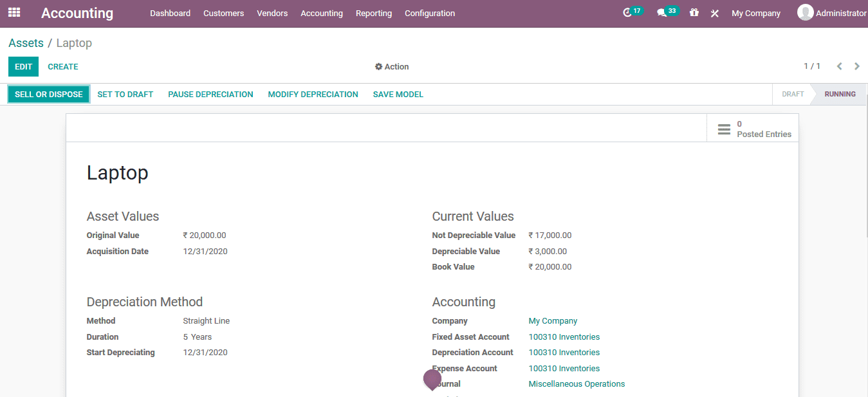Click the Administrator avatar image
This screenshot has height=397, width=868.
(805, 12)
